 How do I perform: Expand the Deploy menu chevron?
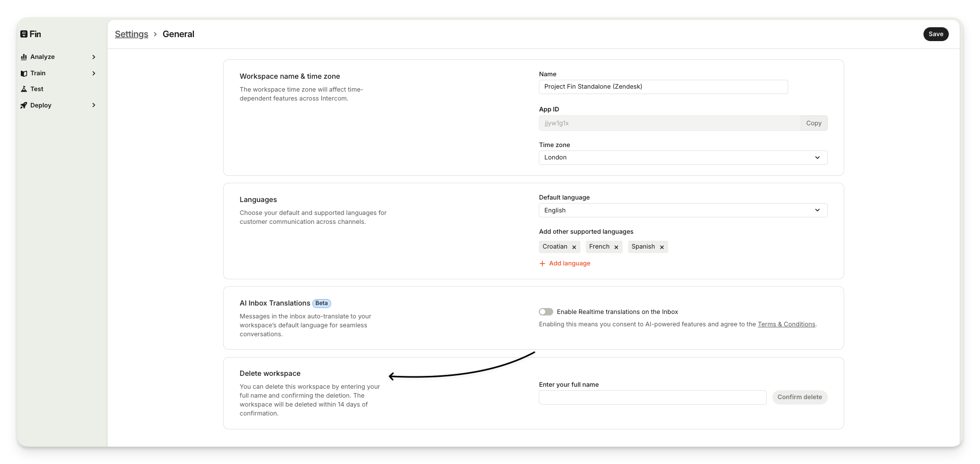coord(94,105)
